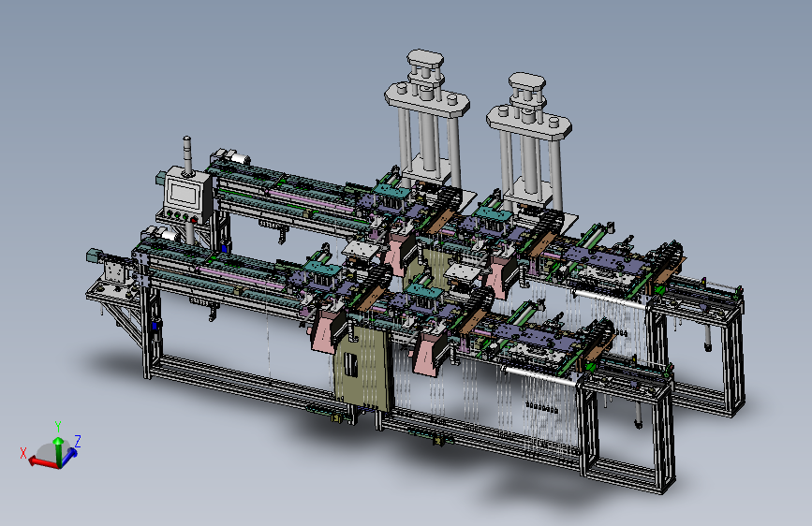Click the red X axis of the orientation triad

pos(42,461)
